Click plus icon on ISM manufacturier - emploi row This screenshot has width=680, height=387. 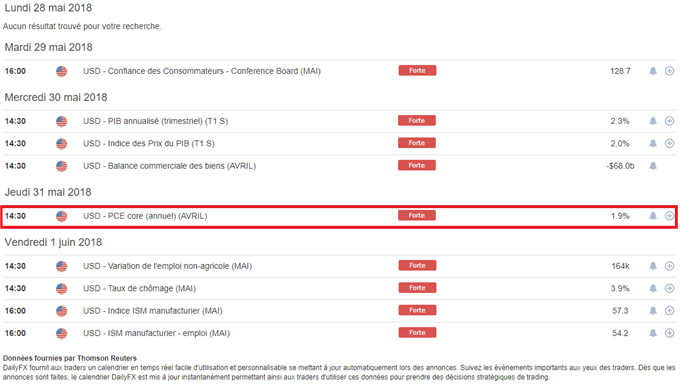click(669, 333)
